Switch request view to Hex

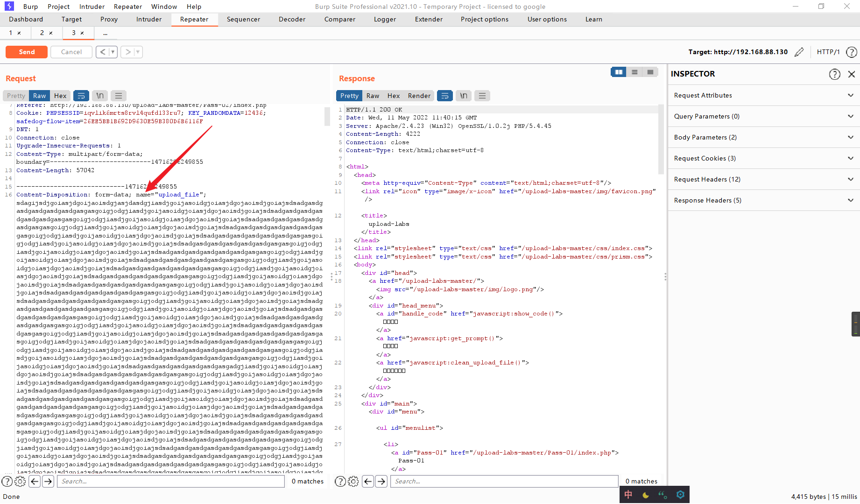[x=60, y=96]
